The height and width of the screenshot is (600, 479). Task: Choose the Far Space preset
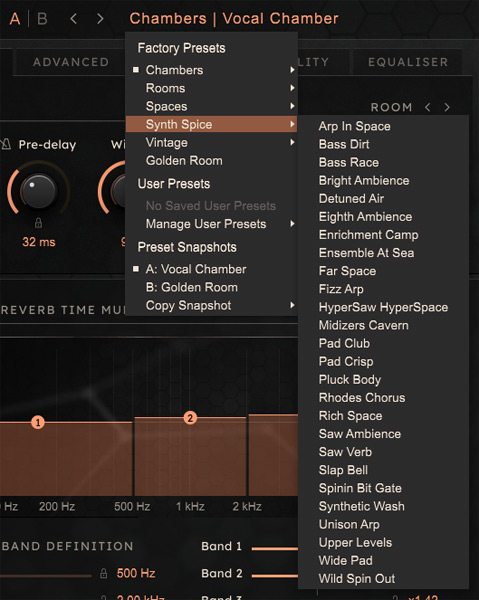point(383,271)
